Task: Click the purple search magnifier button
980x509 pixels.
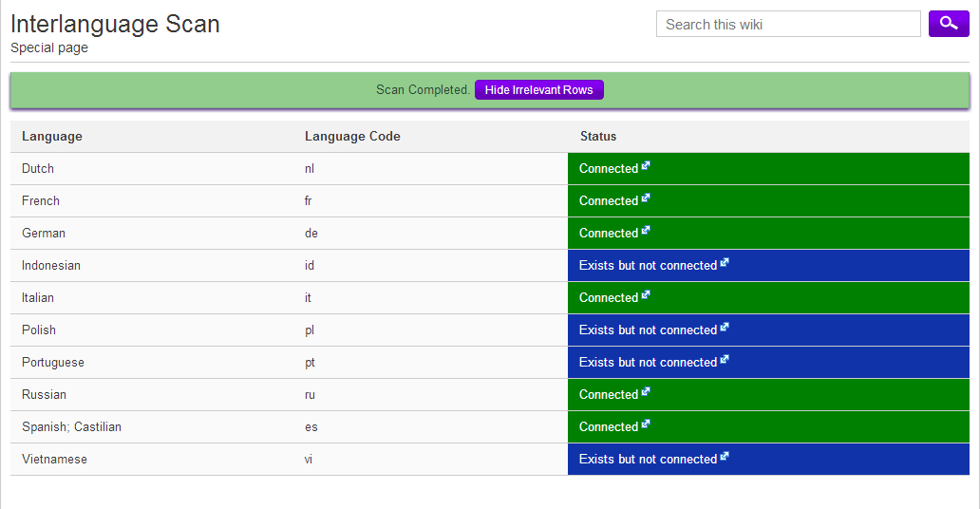Action: coord(948,24)
